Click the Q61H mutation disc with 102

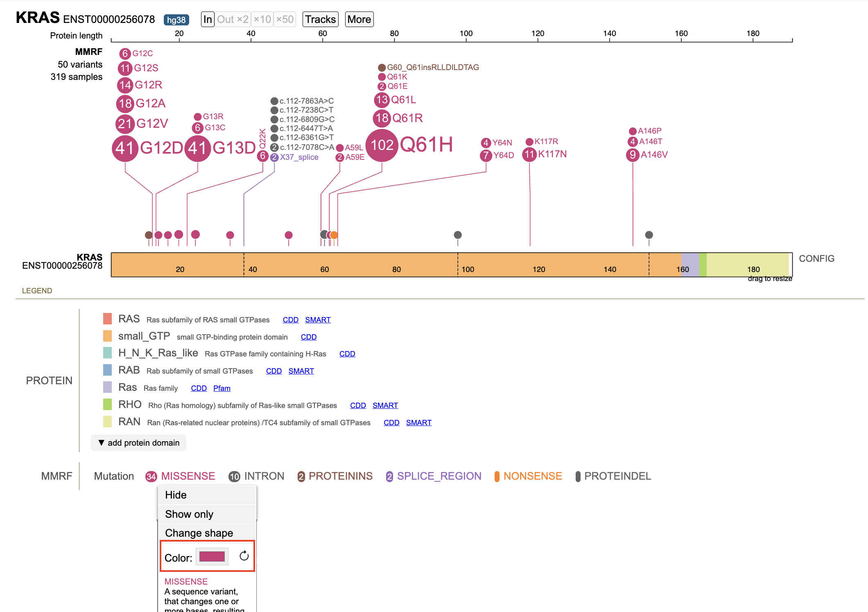pyautogui.click(x=382, y=145)
